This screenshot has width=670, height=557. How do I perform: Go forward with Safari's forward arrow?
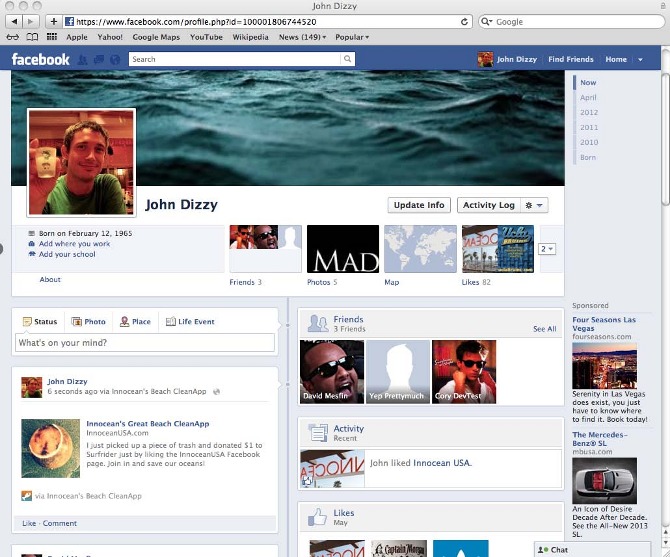pos(31,21)
